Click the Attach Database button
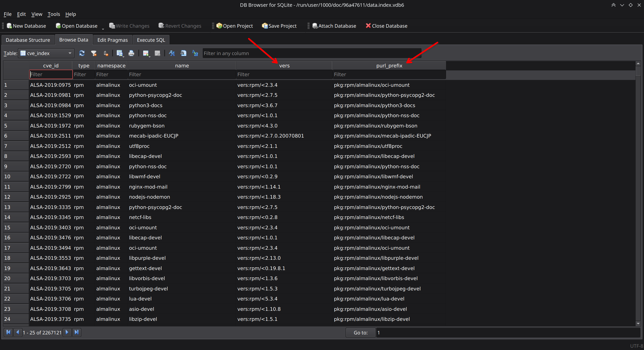The image size is (644, 350). (334, 26)
